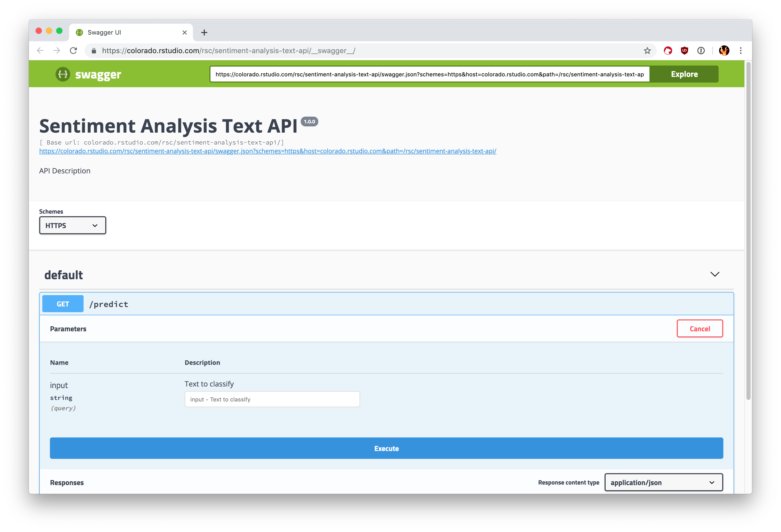Select the Swagger UI browser tab
781x532 pixels.
[x=131, y=32]
